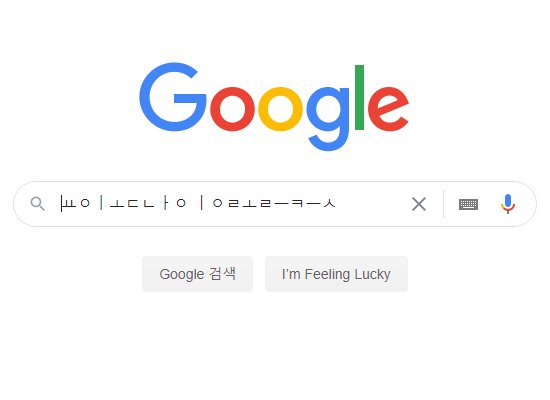Open the on-screen virtual keyboard icon
The height and width of the screenshot is (400, 550).
coord(468,204)
